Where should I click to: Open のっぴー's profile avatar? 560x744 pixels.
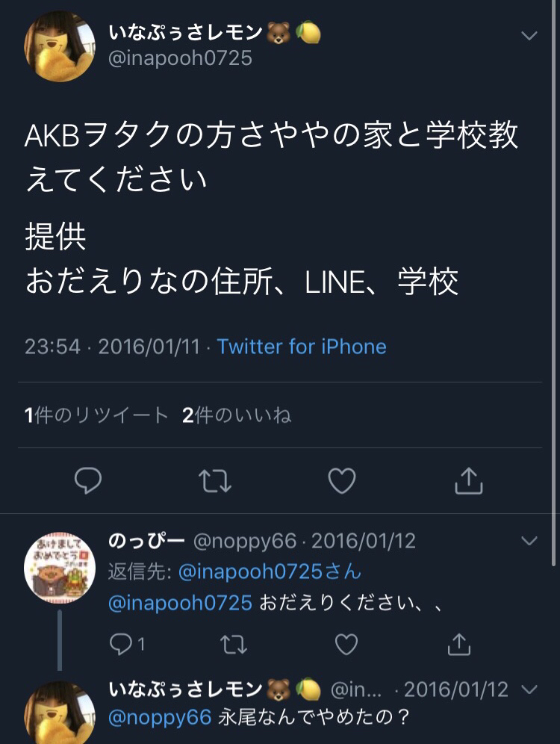click(x=59, y=567)
